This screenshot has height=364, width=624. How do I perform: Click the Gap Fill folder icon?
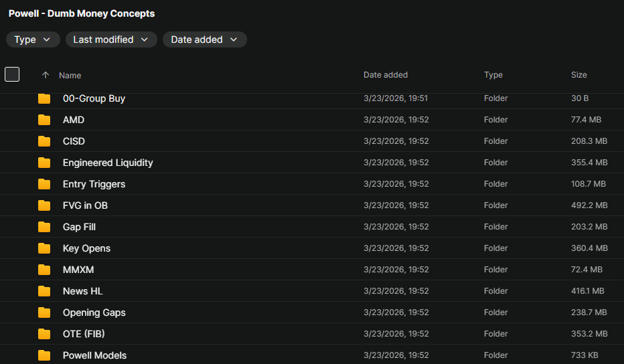44,227
